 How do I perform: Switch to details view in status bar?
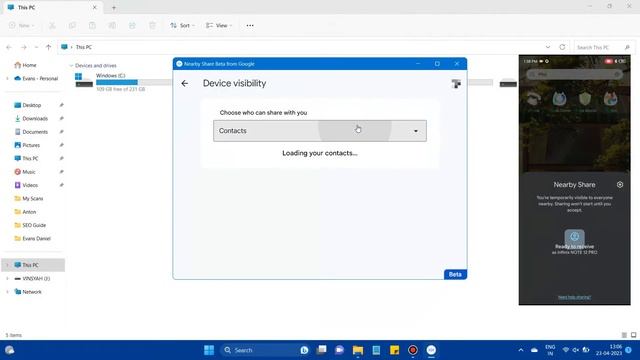[624, 335]
